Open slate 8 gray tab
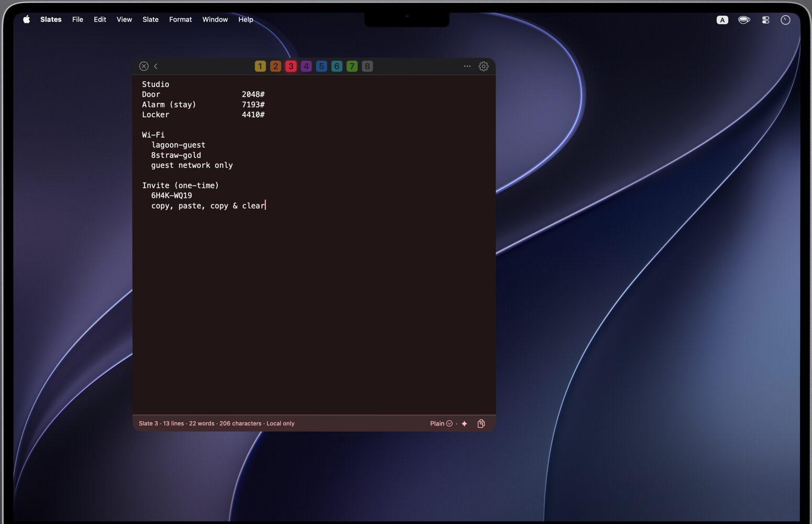Screen dimensions: 812x524 [x=367, y=66]
